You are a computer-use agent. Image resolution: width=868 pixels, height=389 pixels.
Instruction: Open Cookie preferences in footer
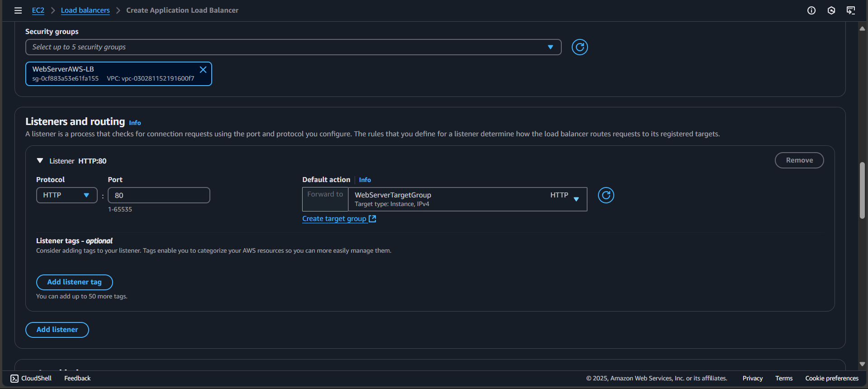[832, 378]
